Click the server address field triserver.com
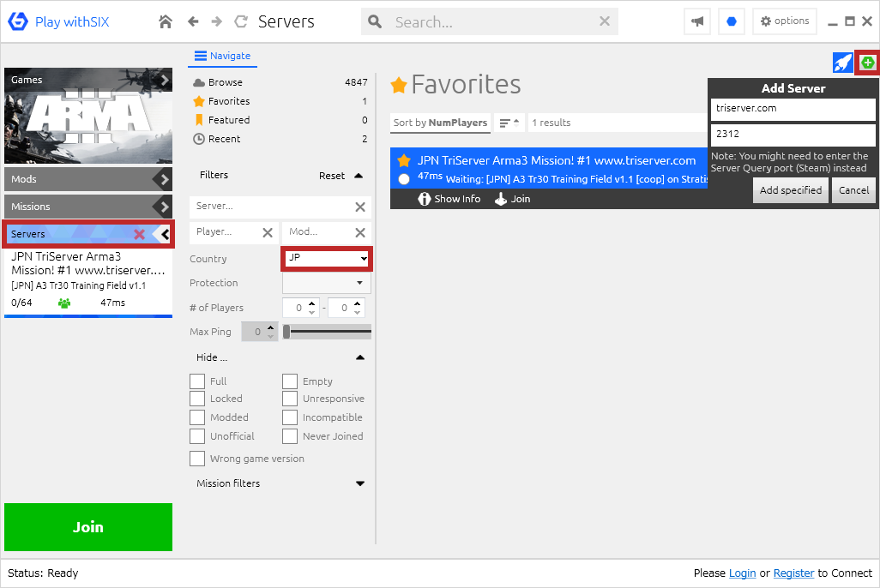The image size is (880, 588). click(793, 110)
